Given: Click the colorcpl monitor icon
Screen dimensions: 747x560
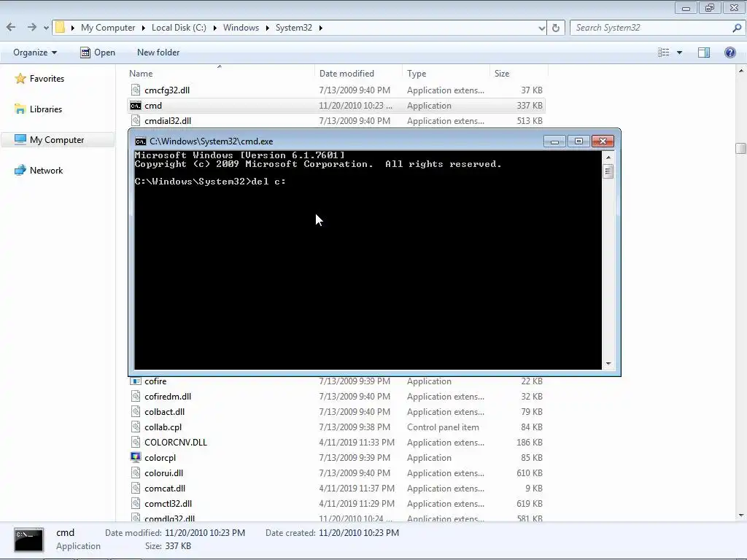Looking at the screenshot, I should point(136,457).
